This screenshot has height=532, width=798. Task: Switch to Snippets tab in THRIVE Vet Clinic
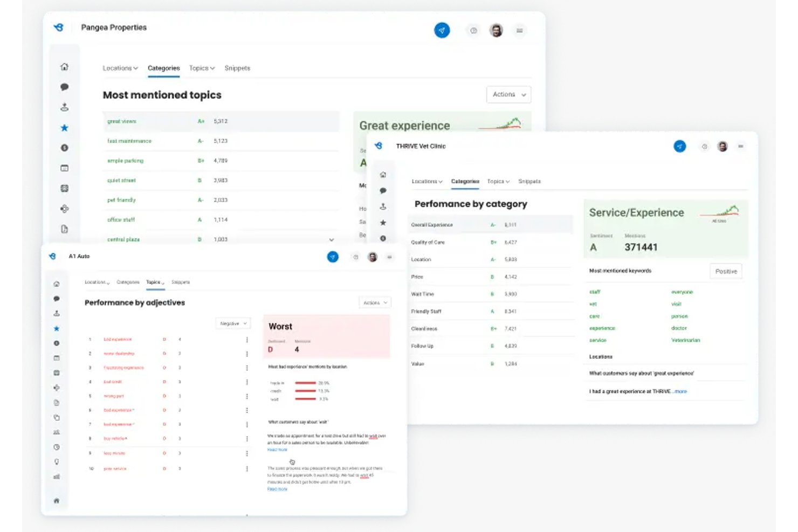529,182
